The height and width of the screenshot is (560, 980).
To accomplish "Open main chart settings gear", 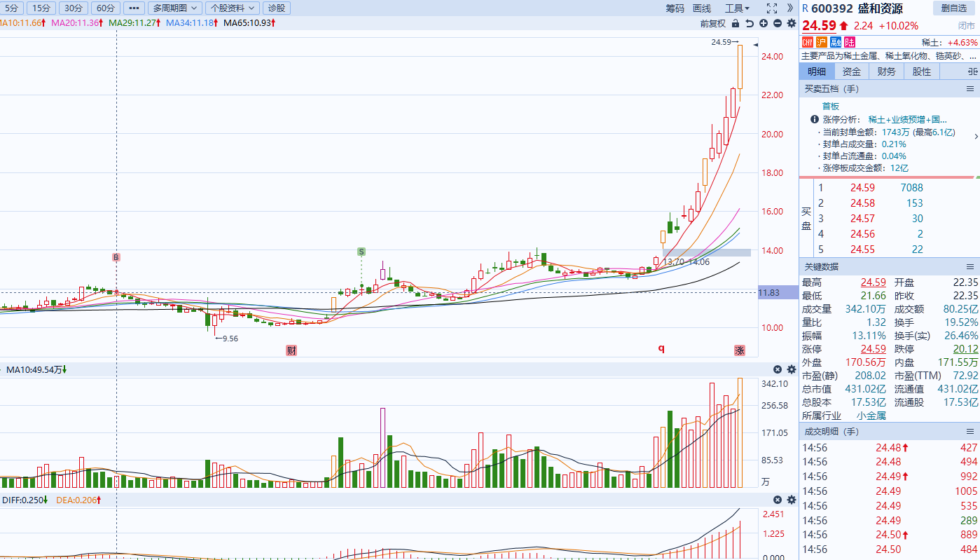I will 792,23.
